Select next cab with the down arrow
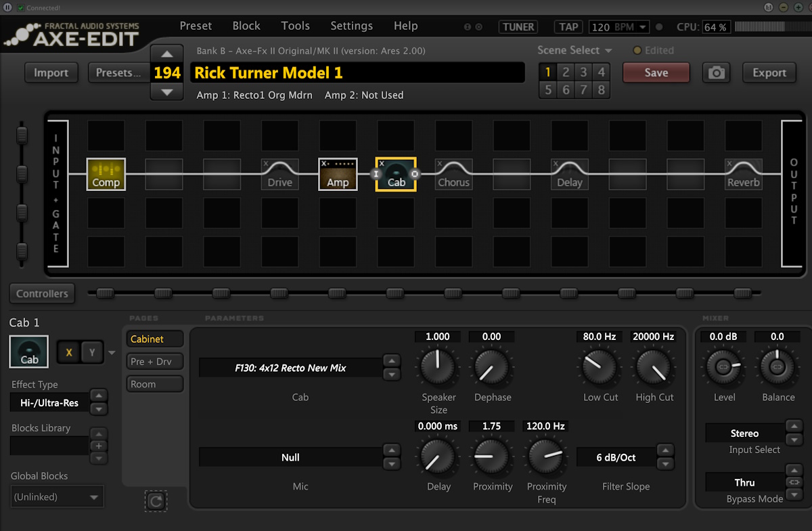This screenshot has height=531, width=812. pos(391,374)
